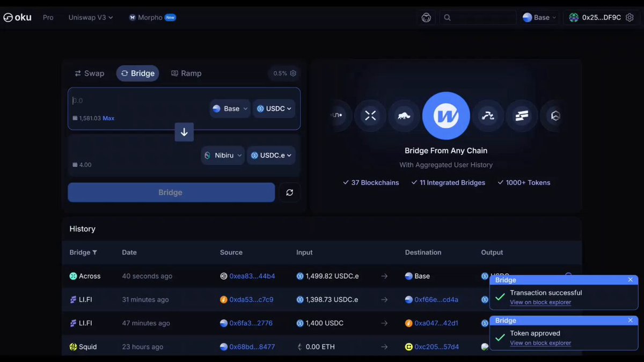The height and width of the screenshot is (362, 644).
Task: Open the destination token USDC.e dropdown
Action: point(271,155)
